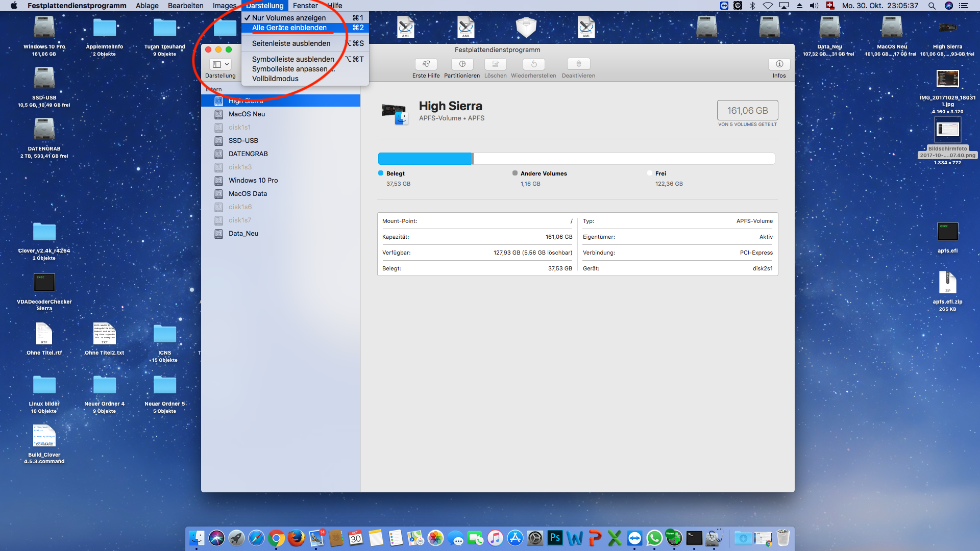Check the Nur Volumes anzeigen option
Viewport: 980px width, 551px height.
[289, 18]
